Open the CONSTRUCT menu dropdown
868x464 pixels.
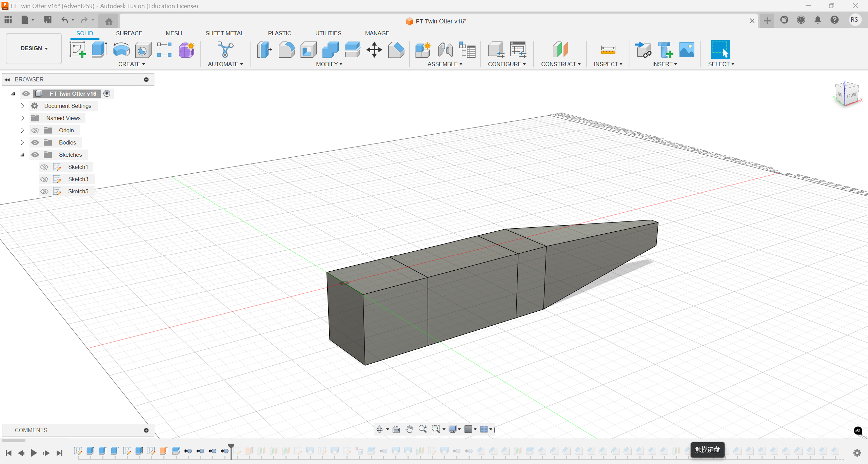tap(561, 64)
